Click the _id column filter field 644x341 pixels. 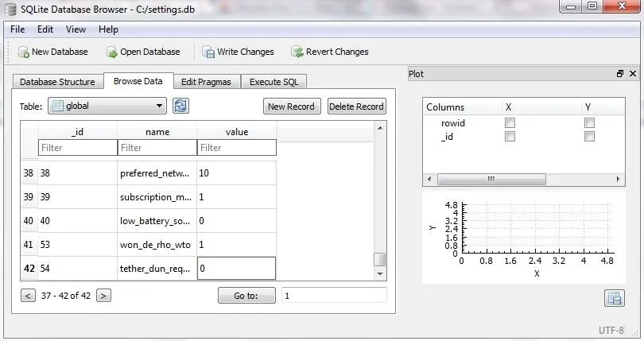[x=78, y=148]
